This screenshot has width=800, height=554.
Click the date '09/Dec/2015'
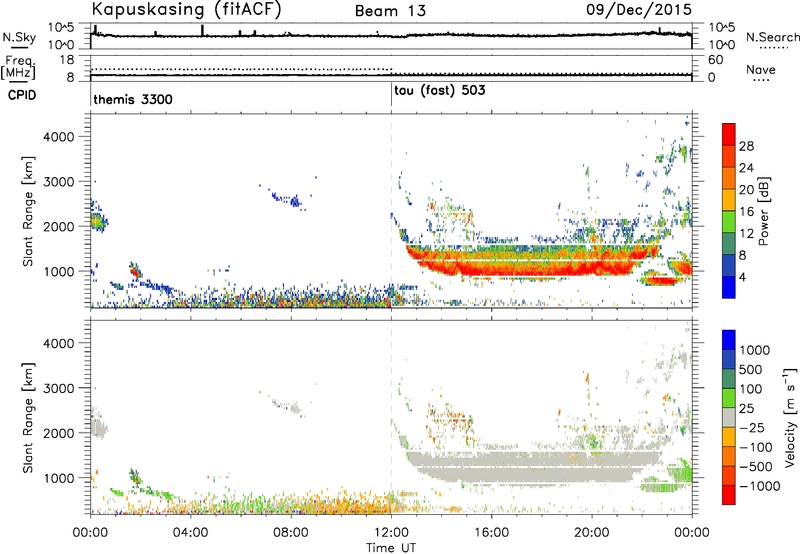639,9
